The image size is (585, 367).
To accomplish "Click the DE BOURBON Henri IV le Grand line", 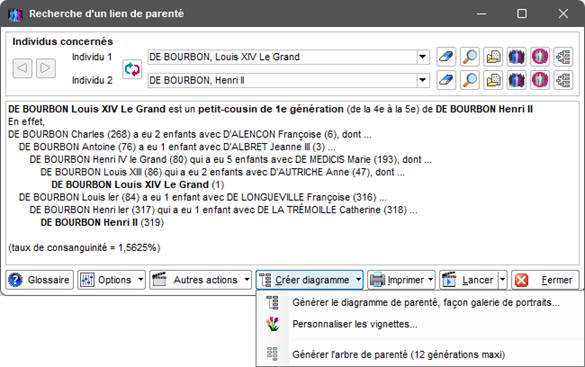I will tap(231, 160).
